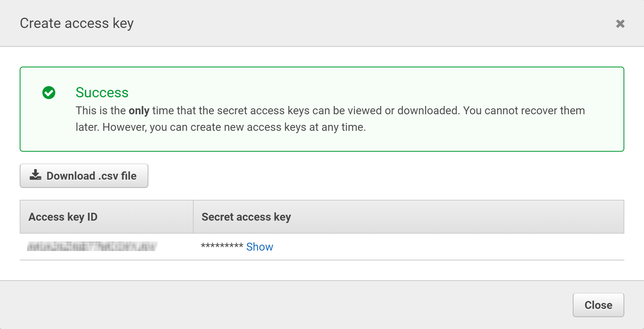
Task: Click the word 'file' on the Download button
Action: [129, 176]
